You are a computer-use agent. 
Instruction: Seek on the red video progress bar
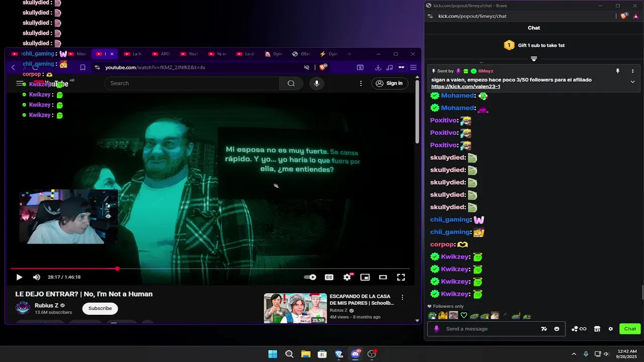point(210,269)
